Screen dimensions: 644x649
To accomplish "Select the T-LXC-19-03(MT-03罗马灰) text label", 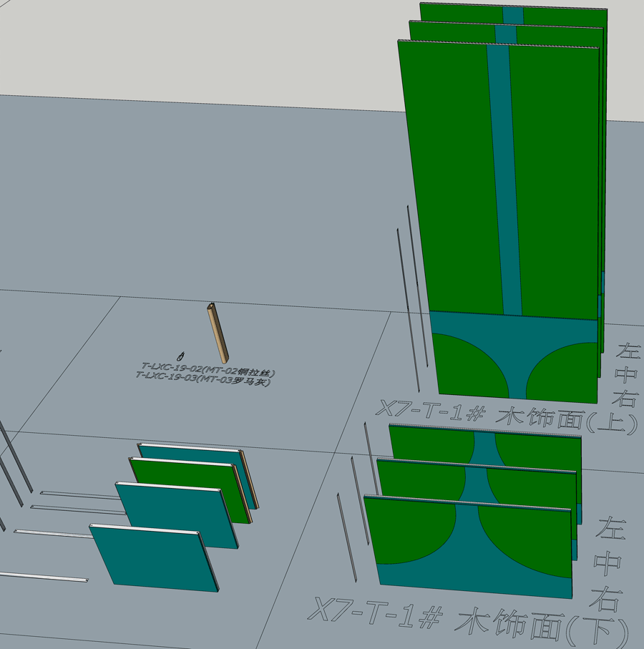I will pyautogui.click(x=205, y=378).
